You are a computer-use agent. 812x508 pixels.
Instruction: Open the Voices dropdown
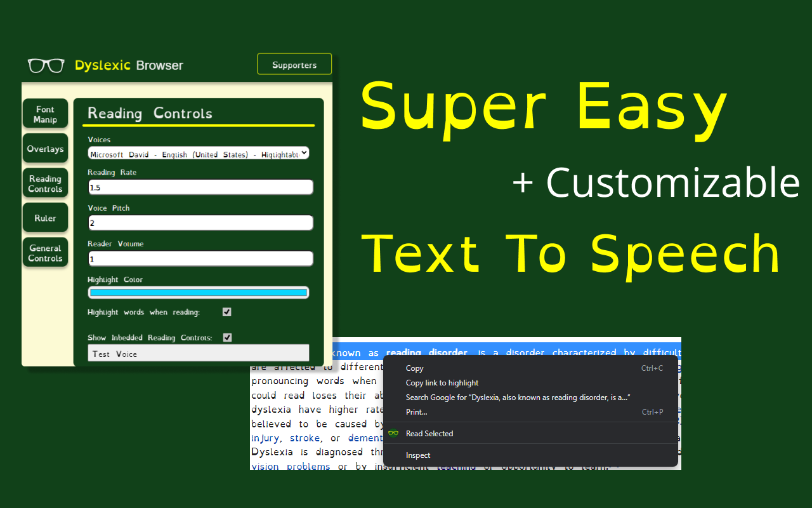coord(198,153)
